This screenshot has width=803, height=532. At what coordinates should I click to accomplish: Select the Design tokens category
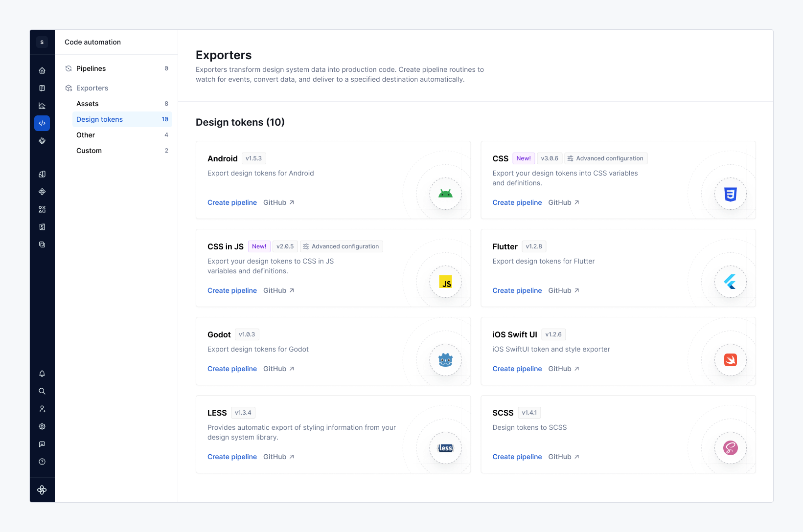(122, 119)
